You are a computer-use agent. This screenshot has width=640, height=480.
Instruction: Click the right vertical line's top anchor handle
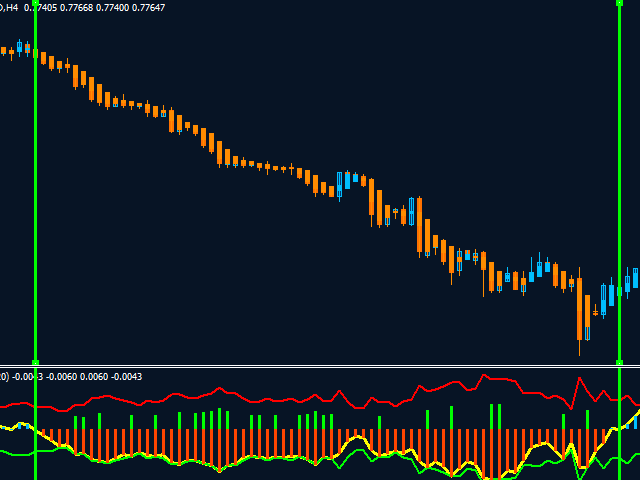pyautogui.click(x=620, y=3)
